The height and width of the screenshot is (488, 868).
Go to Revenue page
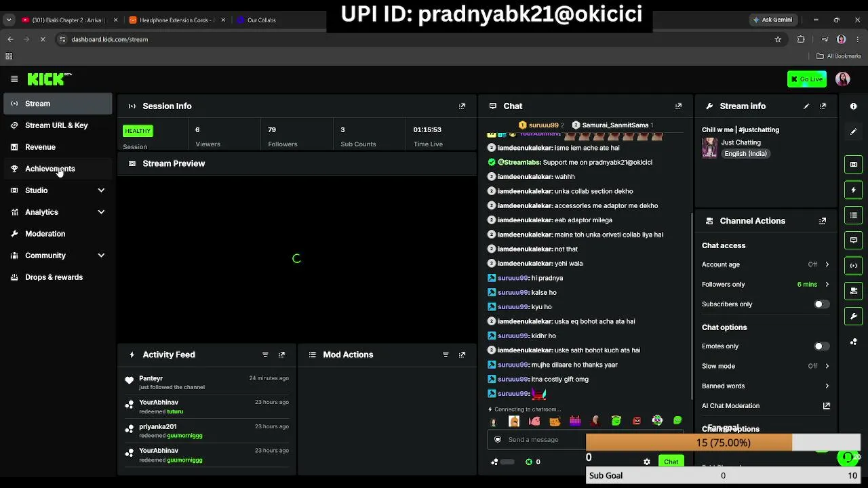click(58, 147)
